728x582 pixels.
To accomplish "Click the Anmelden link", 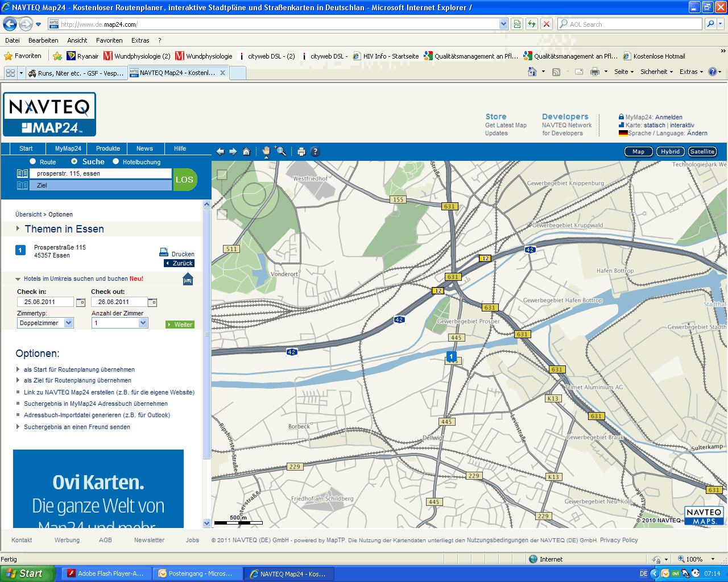I will coord(669,117).
